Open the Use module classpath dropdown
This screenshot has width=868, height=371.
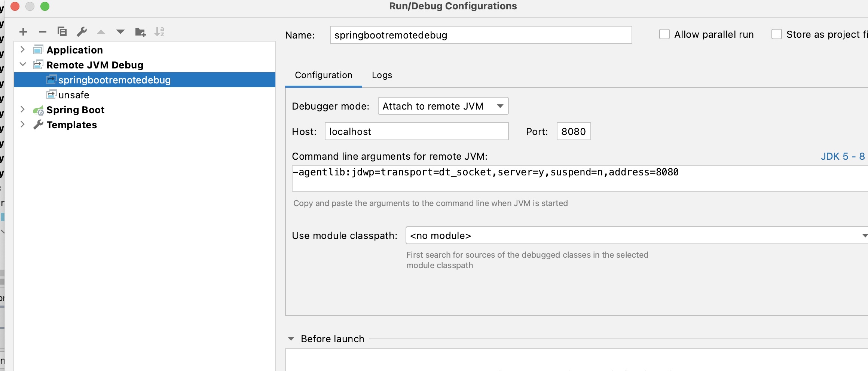[636, 236]
